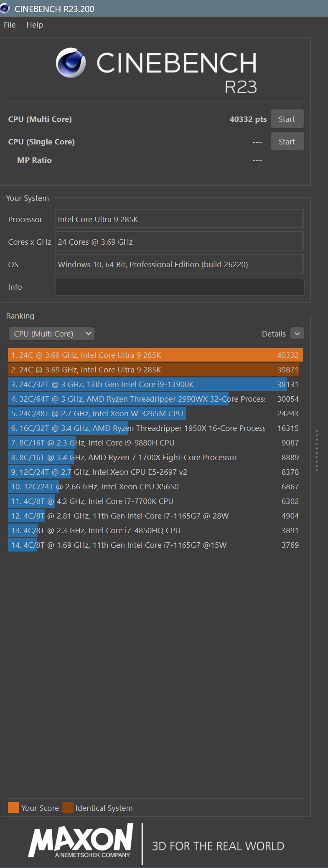Screen dimensions: 328x868
Task: Open the Help menu
Action: click(35, 25)
